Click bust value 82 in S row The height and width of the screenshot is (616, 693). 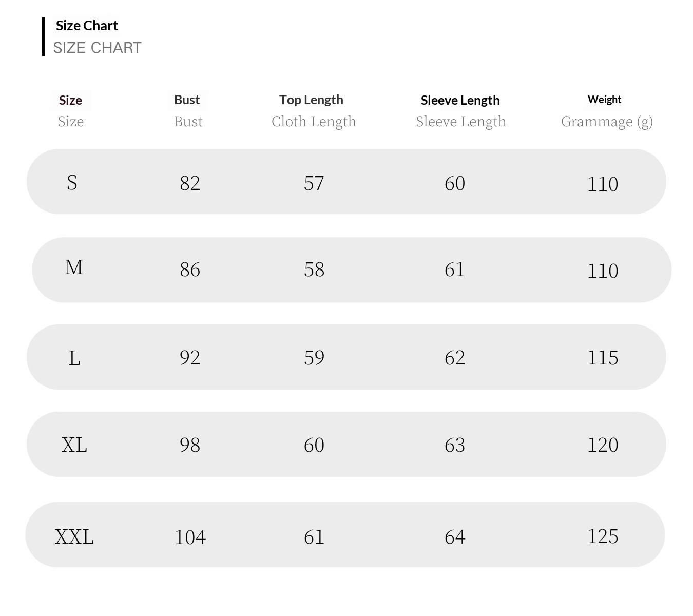point(190,183)
